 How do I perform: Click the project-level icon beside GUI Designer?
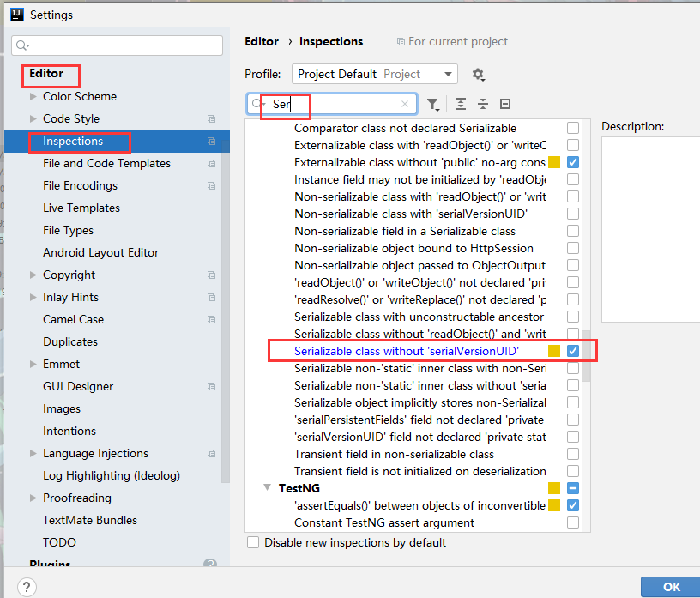(212, 387)
